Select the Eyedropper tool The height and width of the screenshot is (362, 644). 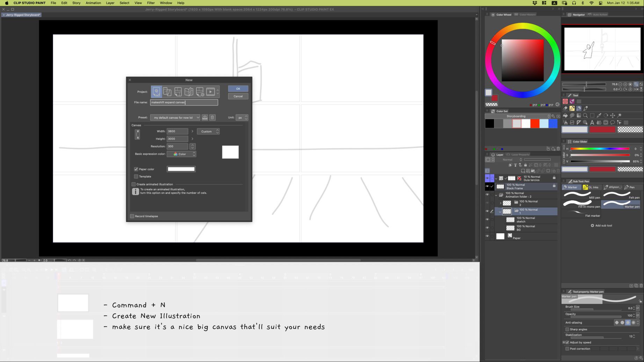click(599, 115)
